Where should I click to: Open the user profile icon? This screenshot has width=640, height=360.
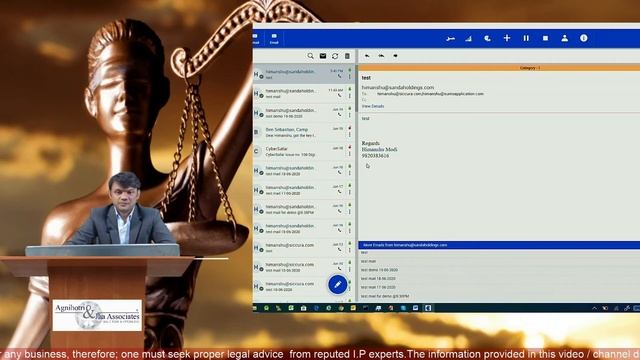click(x=564, y=38)
